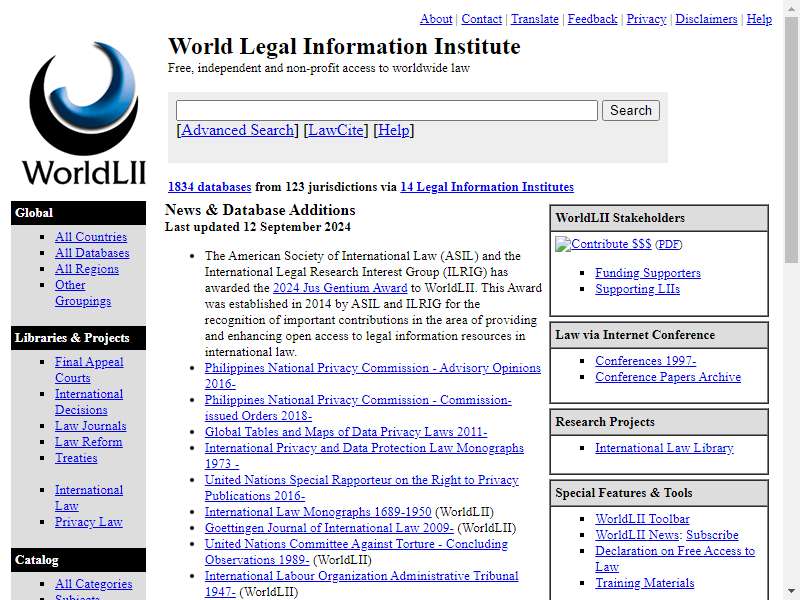Open Conferences 1997- link
The height and width of the screenshot is (600, 800).
645,361
